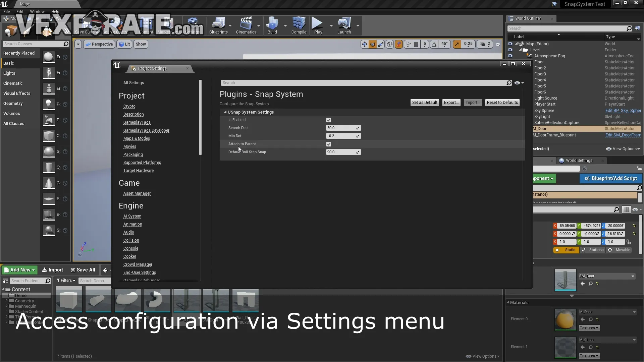The image size is (644, 362).
Task: Uncheck the Attach to Parent checkbox
Action: 329,144
